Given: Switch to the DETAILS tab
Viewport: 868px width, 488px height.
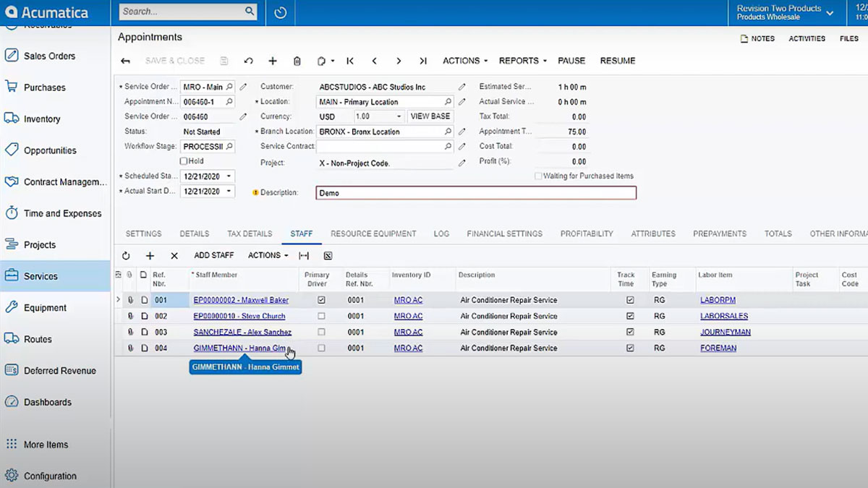Looking at the screenshot, I should click(x=195, y=234).
